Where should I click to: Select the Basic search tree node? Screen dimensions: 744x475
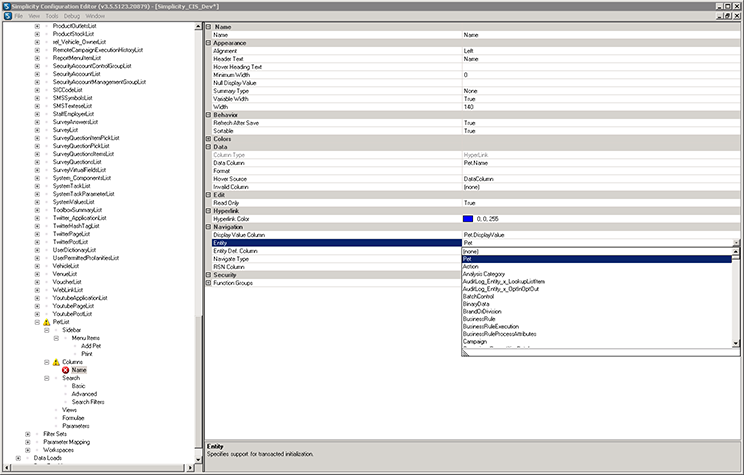[x=78, y=386]
